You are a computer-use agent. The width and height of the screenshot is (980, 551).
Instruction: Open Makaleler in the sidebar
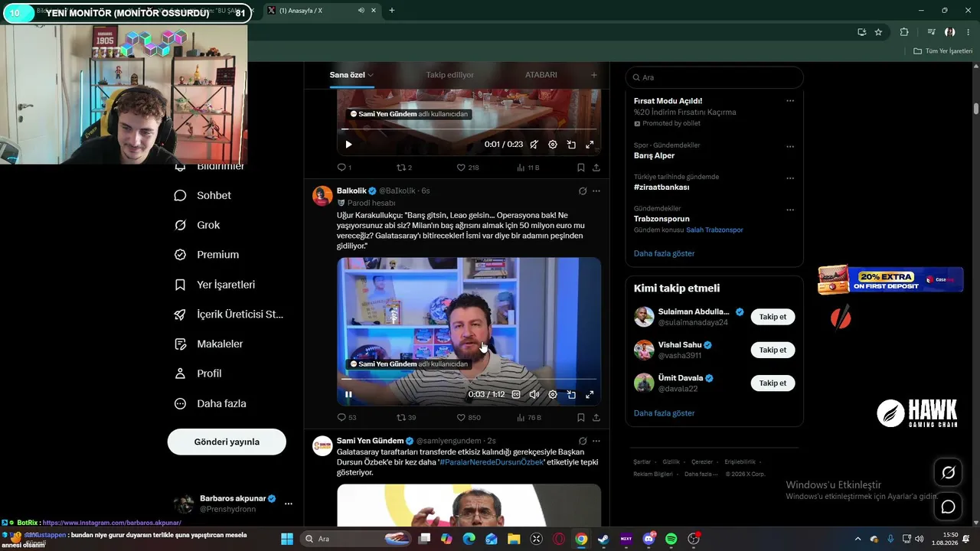pos(209,344)
